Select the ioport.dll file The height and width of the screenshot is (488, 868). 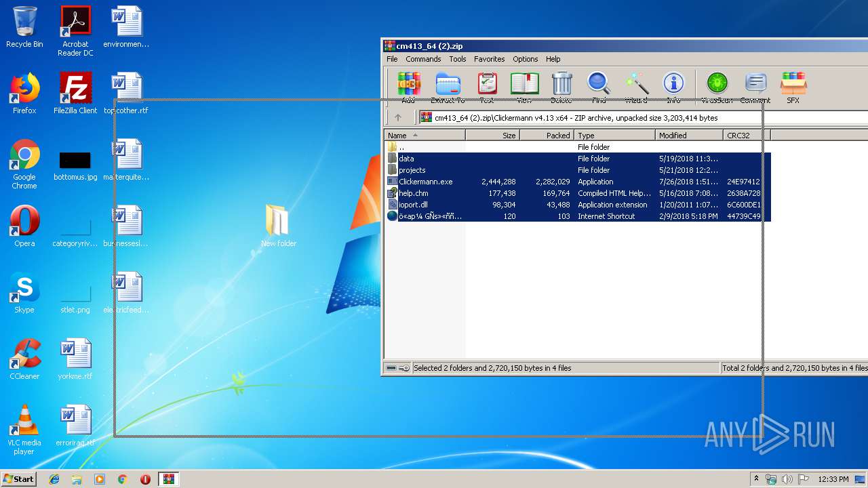coord(578,205)
